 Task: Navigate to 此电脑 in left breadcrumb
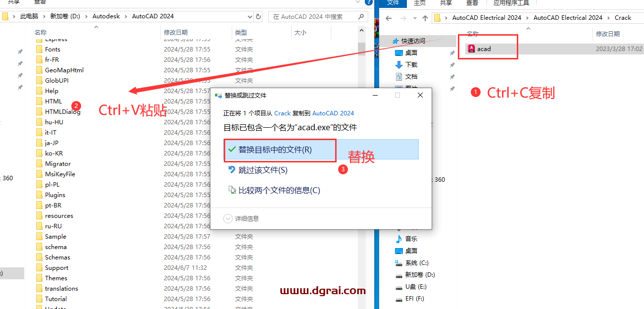(x=28, y=16)
